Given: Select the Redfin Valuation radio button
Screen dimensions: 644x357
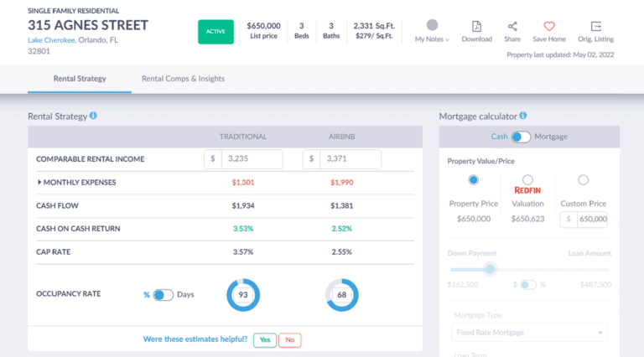Looking at the screenshot, I should 527,179.
